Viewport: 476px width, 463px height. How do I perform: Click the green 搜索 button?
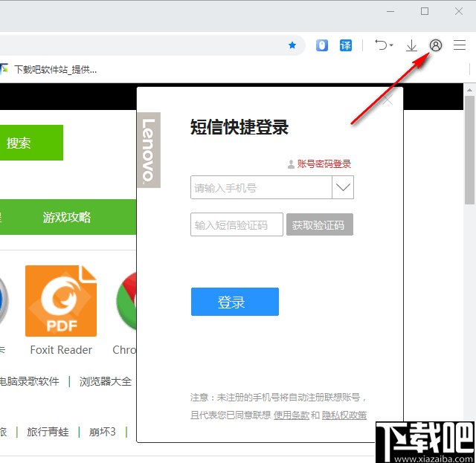pos(31,143)
